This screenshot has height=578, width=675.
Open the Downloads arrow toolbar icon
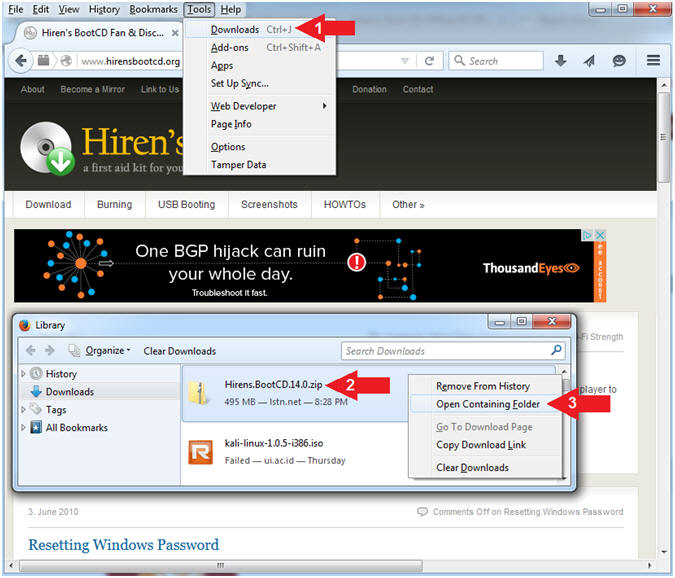tap(560, 61)
